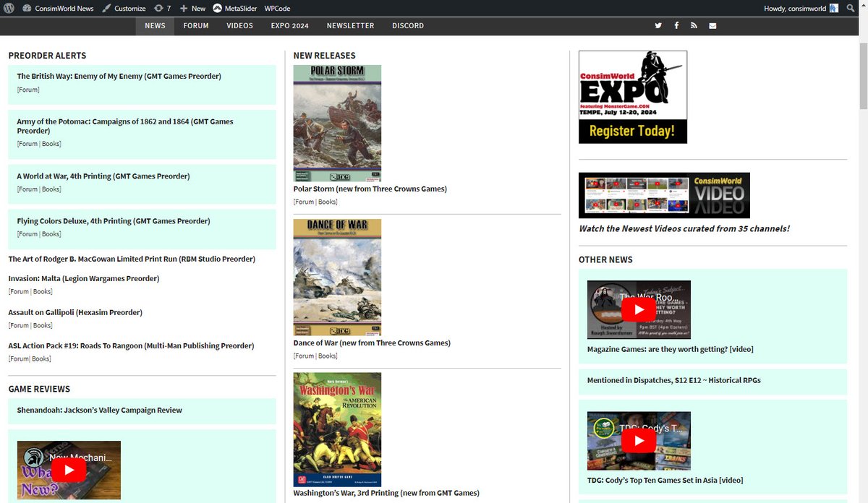Open The Art of Rodger B. MacGowan preorder
The width and height of the screenshot is (868, 503).
click(132, 259)
